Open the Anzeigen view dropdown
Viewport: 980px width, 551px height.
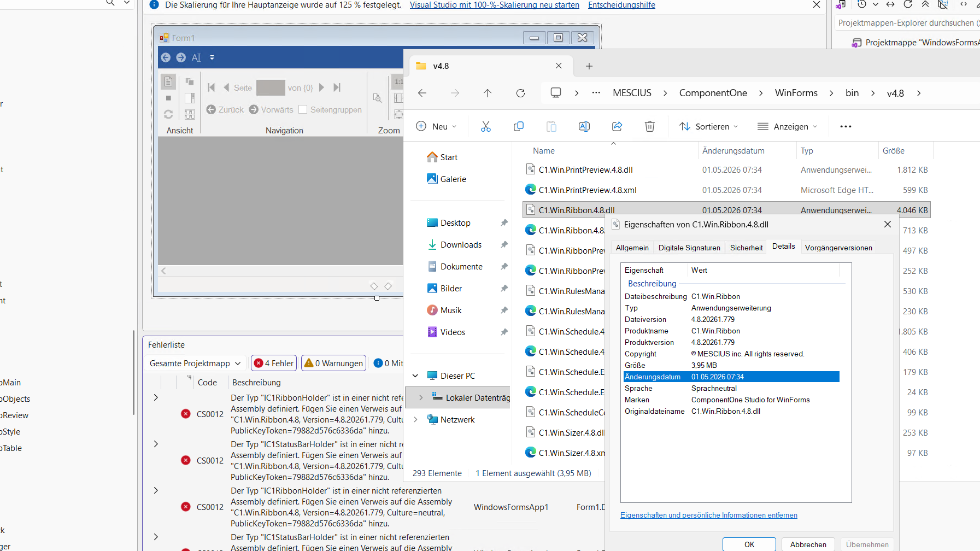tap(787, 126)
